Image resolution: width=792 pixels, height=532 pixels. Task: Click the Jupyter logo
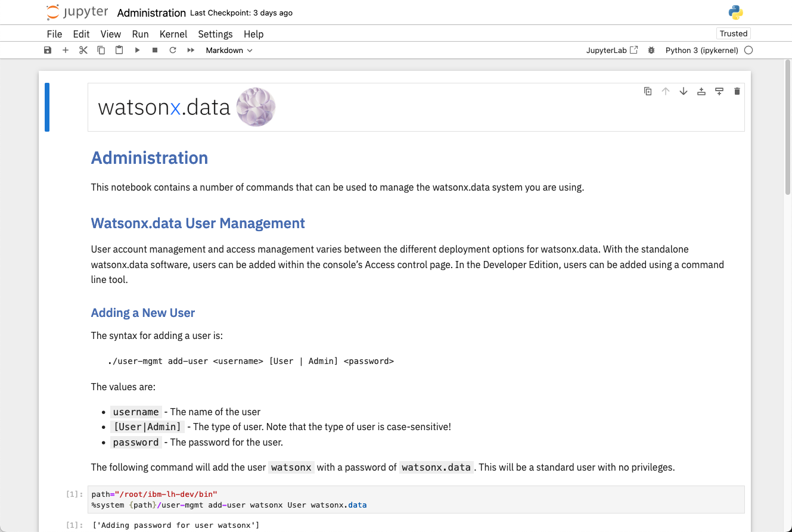coord(77,12)
